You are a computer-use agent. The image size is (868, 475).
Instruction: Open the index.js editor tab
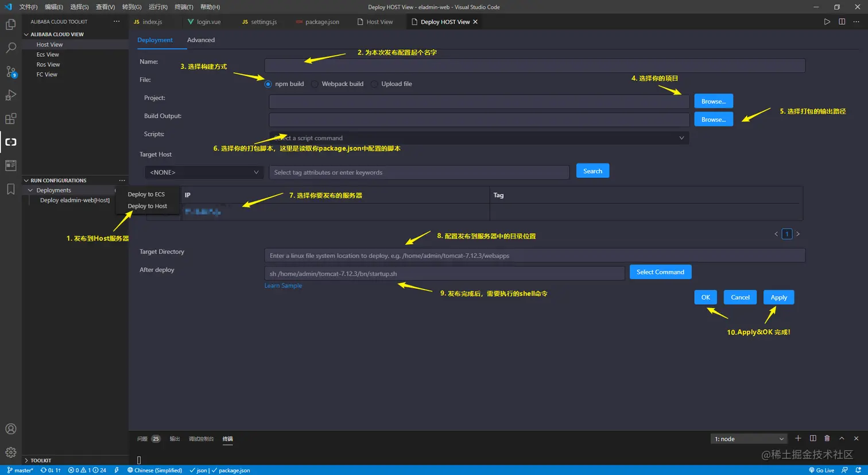coord(152,22)
